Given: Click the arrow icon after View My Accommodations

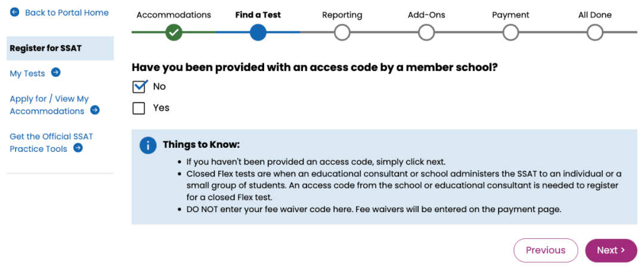Looking at the screenshot, I should point(95,110).
